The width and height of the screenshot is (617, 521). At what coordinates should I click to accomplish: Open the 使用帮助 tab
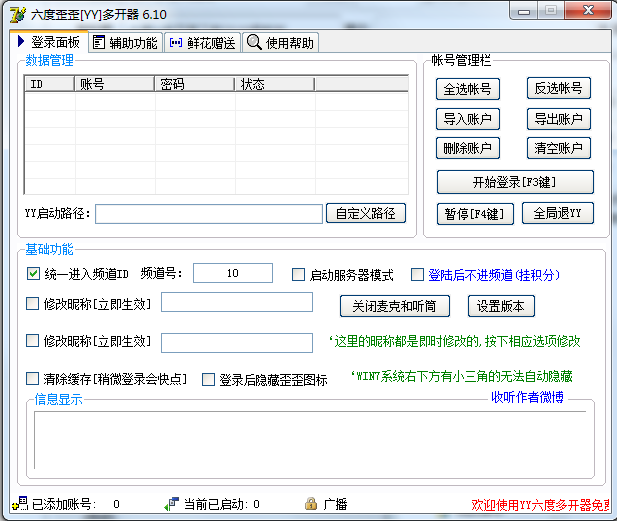click(281, 42)
